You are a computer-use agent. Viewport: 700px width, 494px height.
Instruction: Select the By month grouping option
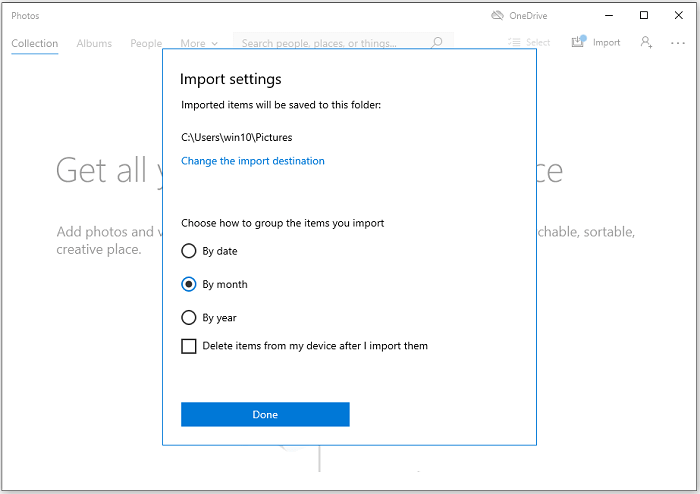[188, 284]
